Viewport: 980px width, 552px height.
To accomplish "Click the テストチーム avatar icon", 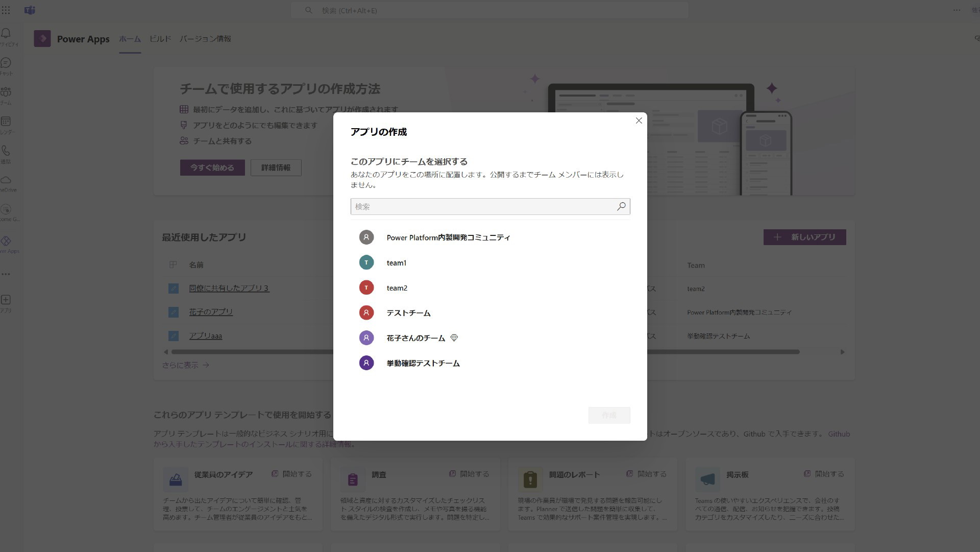I will (x=366, y=313).
